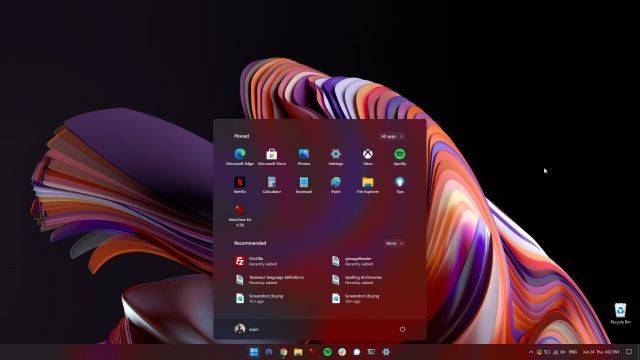This screenshot has width=640, height=360.
Task: Launch the Xbox pinned app
Action: pos(368,157)
